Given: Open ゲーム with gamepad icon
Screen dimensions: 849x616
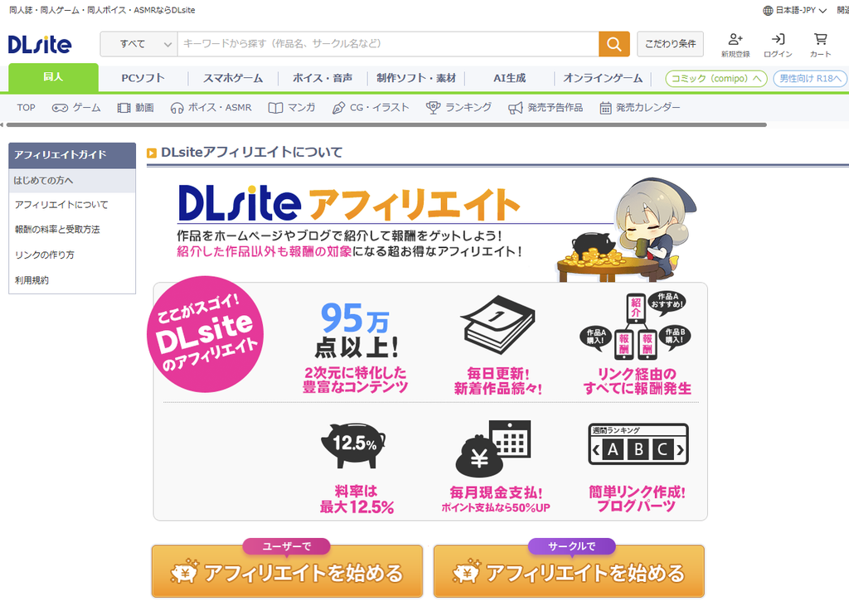Looking at the screenshot, I should coord(76,108).
